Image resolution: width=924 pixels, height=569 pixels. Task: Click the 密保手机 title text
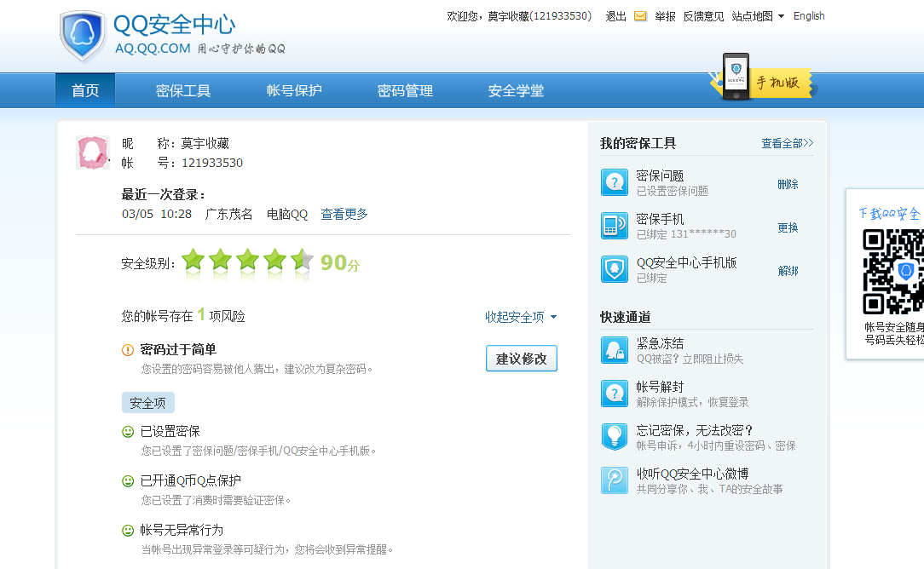click(x=660, y=219)
